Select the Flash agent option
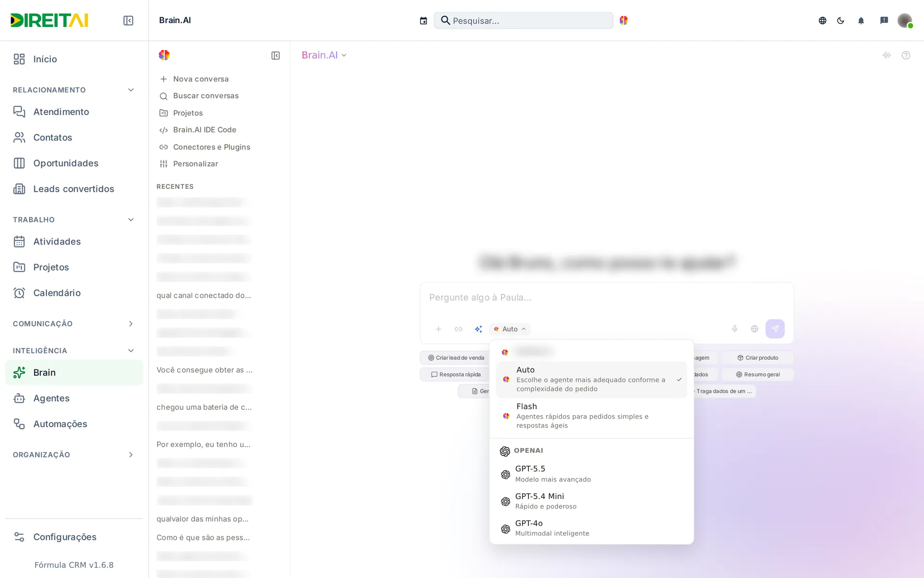 click(x=591, y=416)
